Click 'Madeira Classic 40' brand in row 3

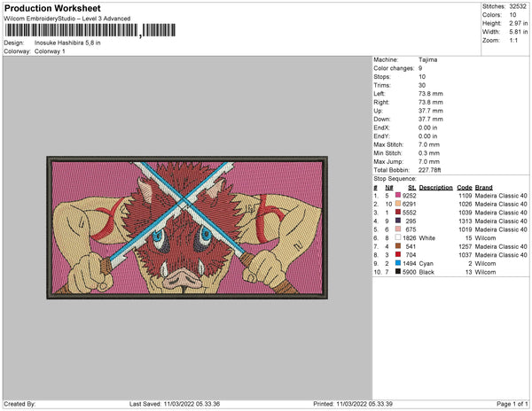point(501,213)
